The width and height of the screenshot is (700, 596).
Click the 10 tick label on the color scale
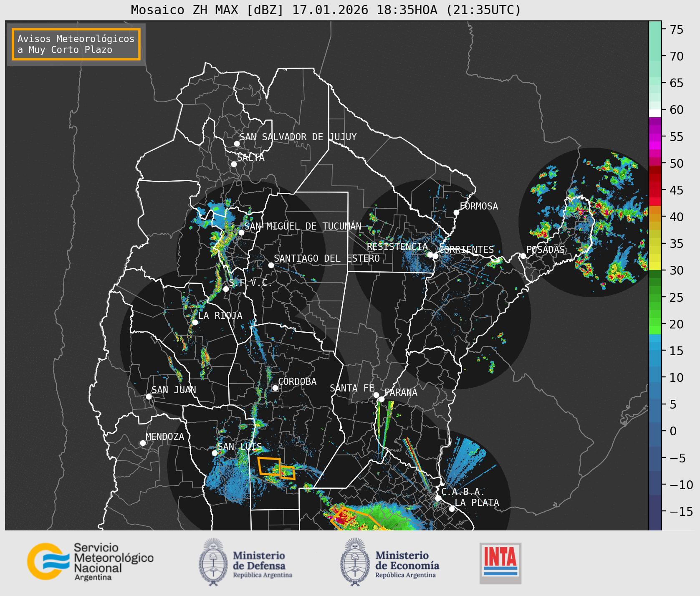(677, 378)
